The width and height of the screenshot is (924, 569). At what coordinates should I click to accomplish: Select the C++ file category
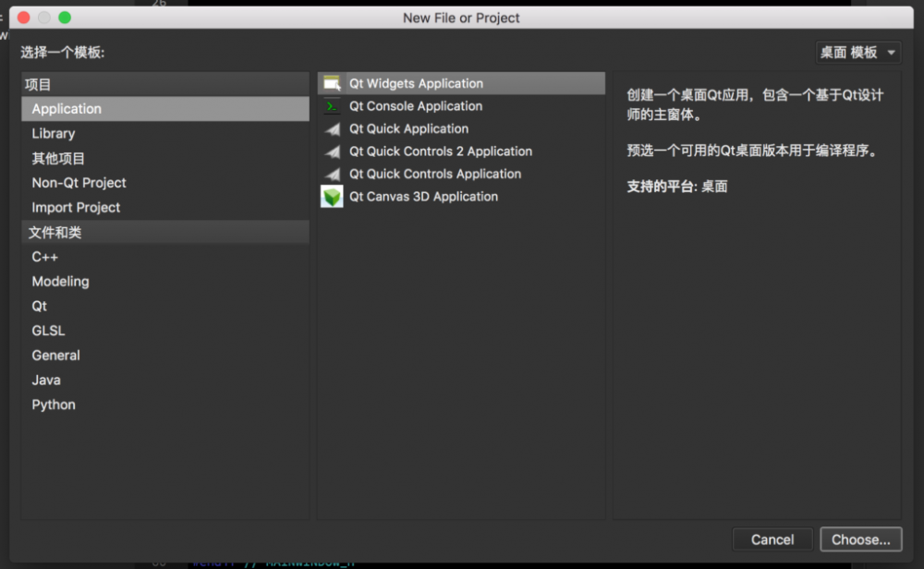pyautogui.click(x=165, y=258)
